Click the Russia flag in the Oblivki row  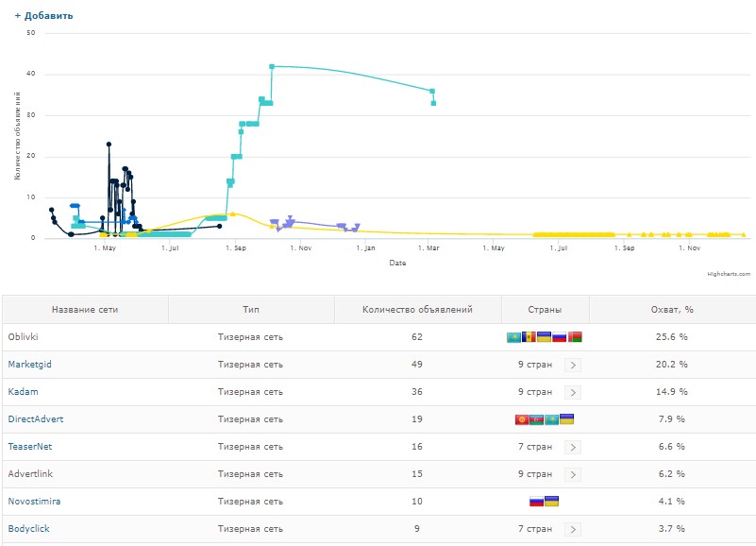coord(560,337)
